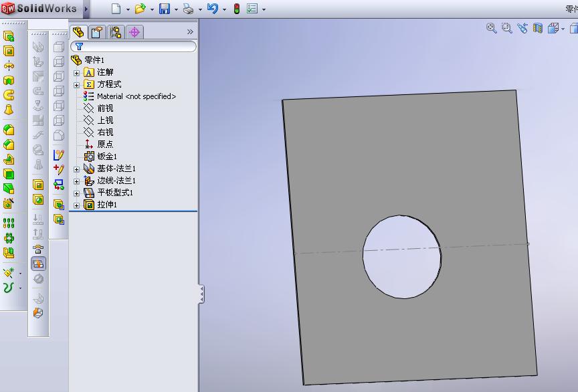Click the feature tree filter field
The image size is (578, 392).
coord(133,46)
